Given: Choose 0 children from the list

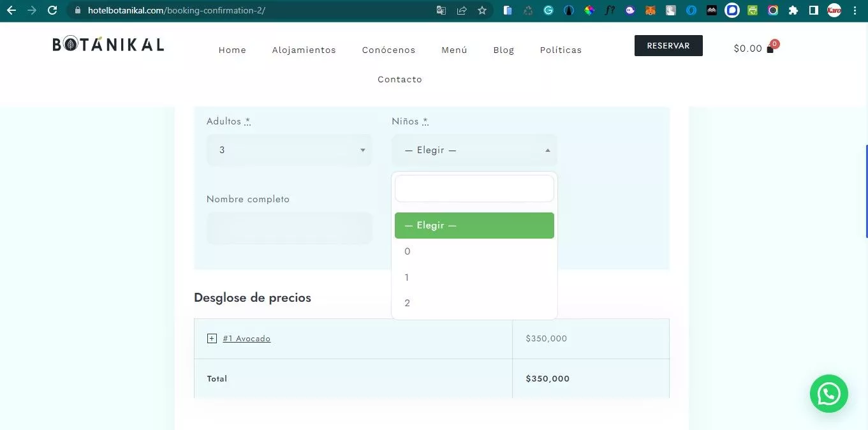Looking at the screenshot, I should click(x=408, y=251).
